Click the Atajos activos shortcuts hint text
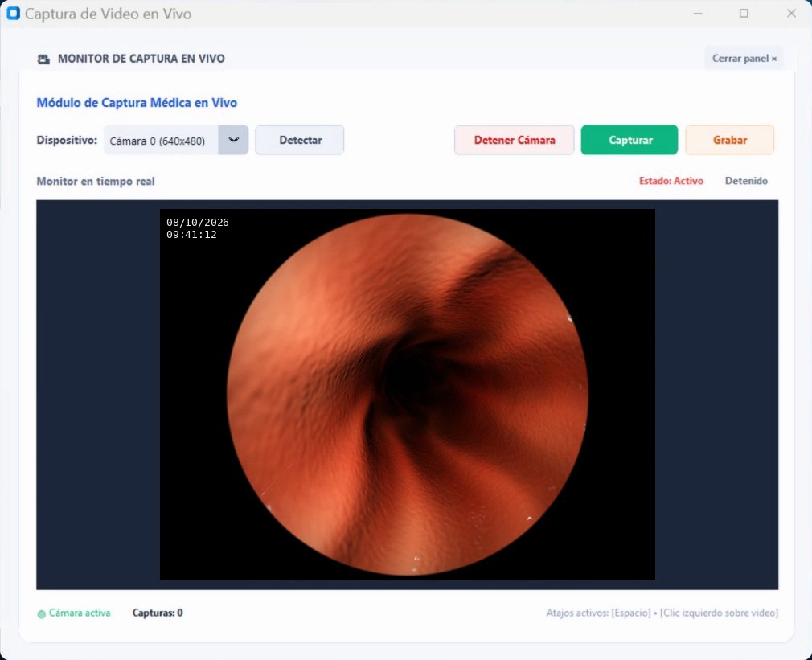 click(662, 613)
